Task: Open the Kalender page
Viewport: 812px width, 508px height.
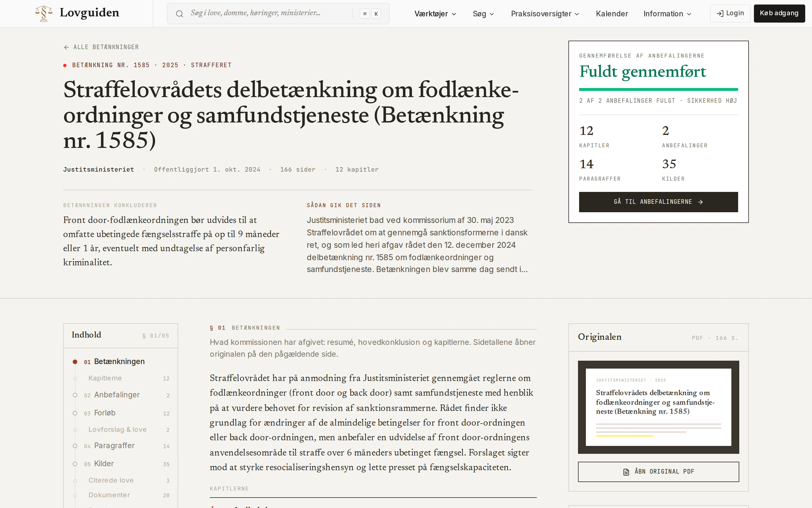Action: pos(612,14)
